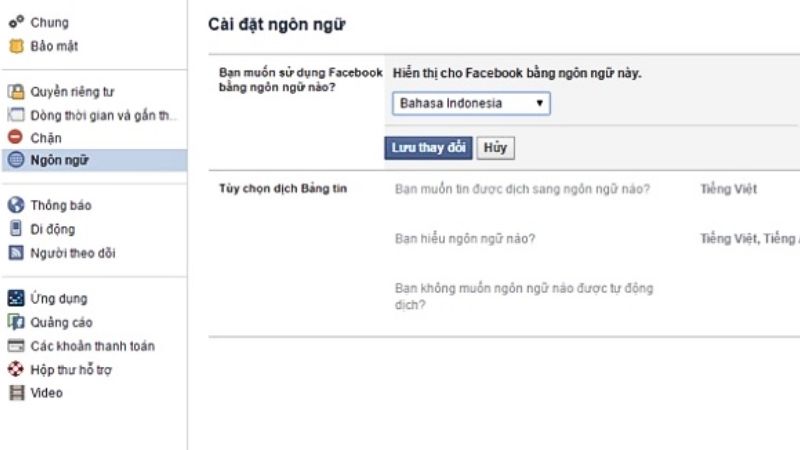Viewport: 800px width, 450px height.
Task: Open the Chung general settings
Action: [49, 22]
